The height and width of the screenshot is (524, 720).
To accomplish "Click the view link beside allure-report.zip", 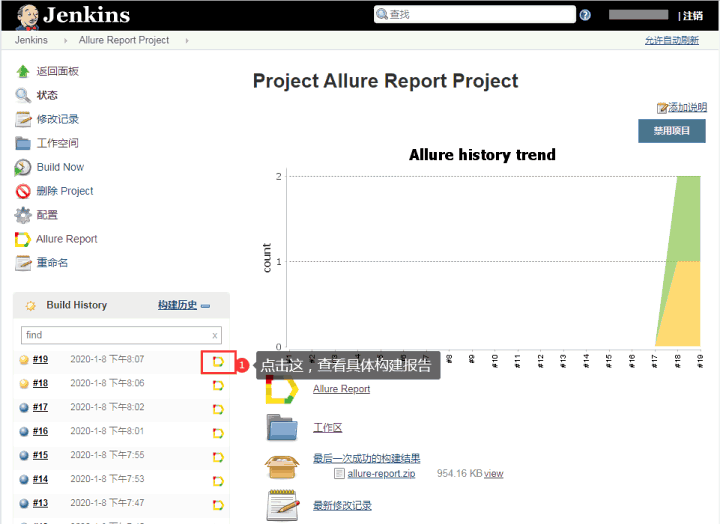I will 494,473.
